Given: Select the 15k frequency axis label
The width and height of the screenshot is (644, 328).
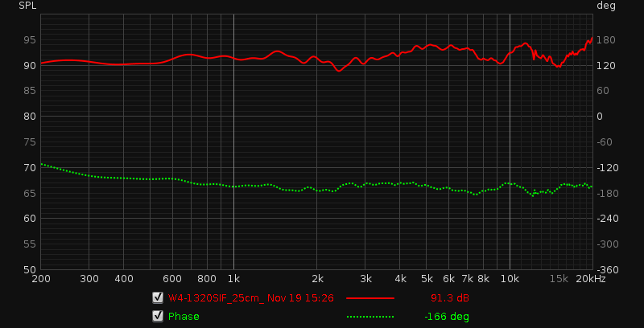Looking at the screenshot, I should pyautogui.click(x=559, y=279).
